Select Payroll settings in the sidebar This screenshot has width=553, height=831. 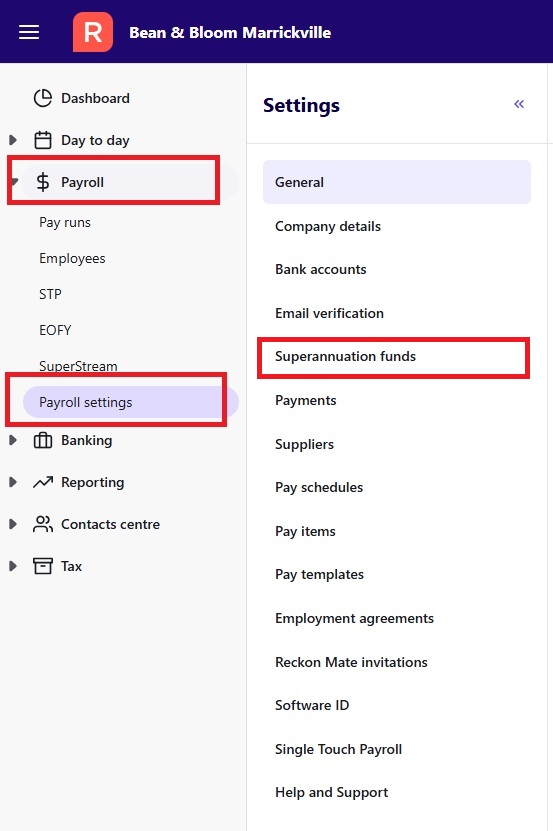130,402
